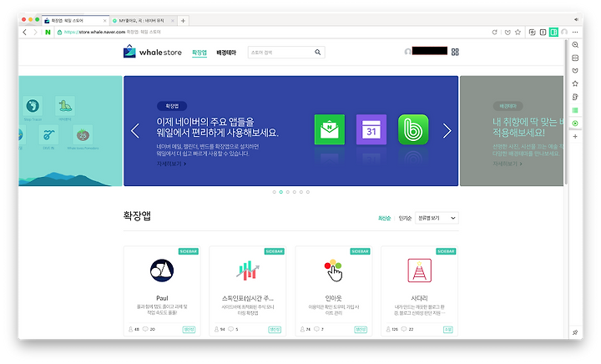The width and height of the screenshot is (601, 364).
Task: Click the SIDEBAR badge on Paul card
Action: click(189, 251)
